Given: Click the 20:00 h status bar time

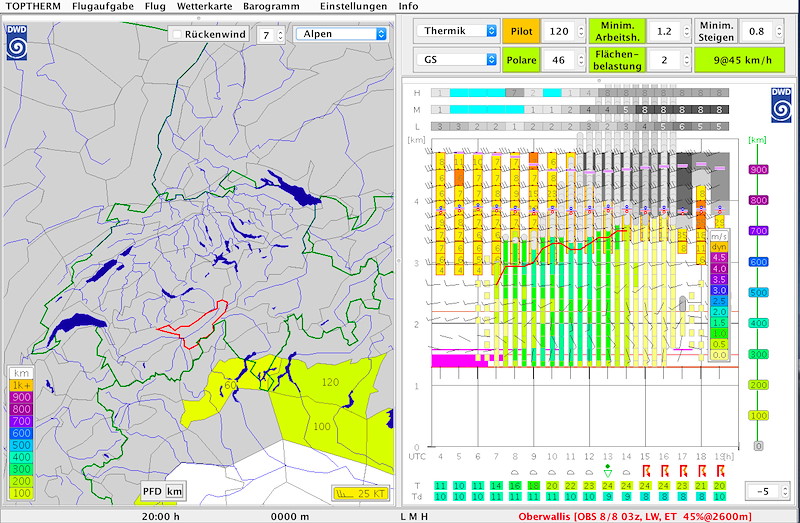Looking at the screenshot, I should 161,516.
